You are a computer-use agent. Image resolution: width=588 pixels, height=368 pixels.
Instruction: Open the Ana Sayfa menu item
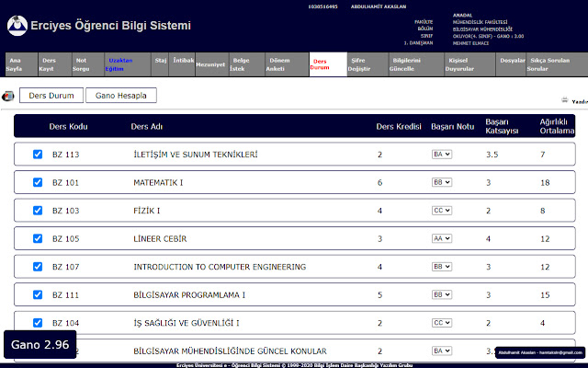coord(14,63)
